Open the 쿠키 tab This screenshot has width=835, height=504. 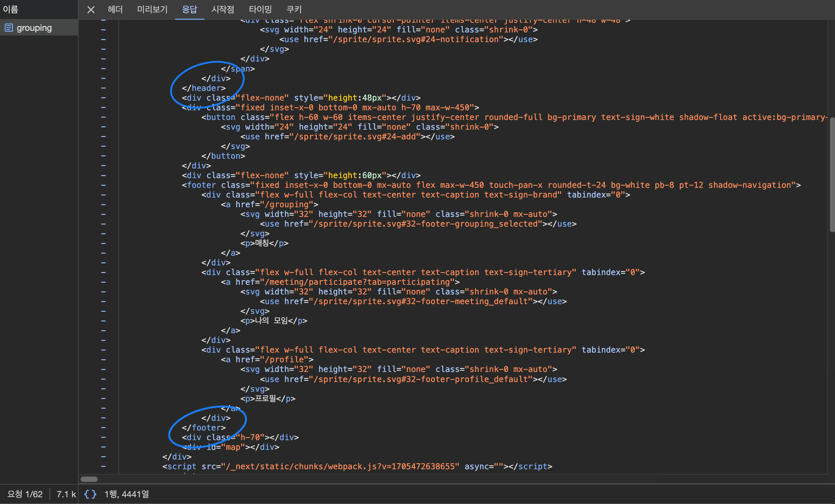(x=294, y=9)
